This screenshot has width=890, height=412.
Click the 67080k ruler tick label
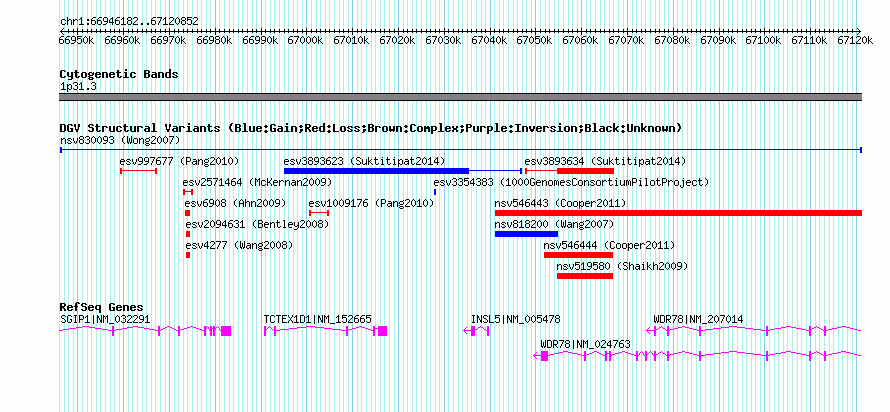672,40
